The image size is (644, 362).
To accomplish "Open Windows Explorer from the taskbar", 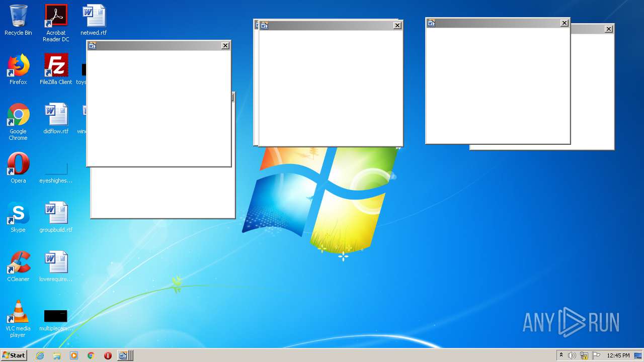I will (57, 355).
